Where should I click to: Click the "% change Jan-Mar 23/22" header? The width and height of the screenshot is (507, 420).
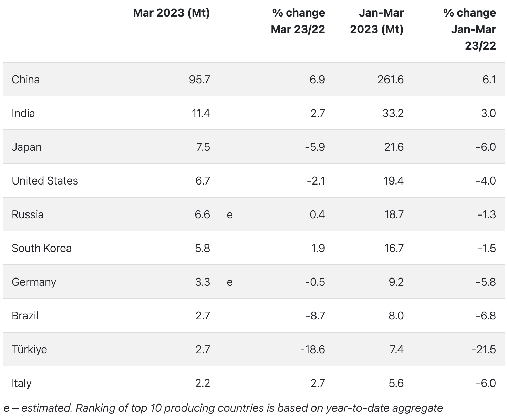(470, 29)
